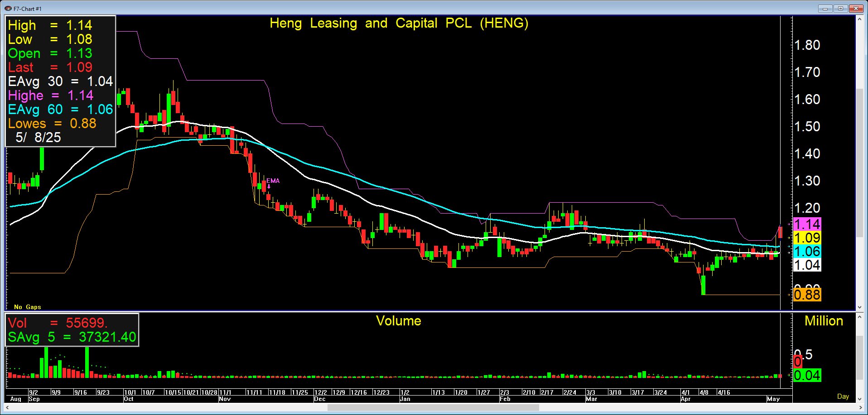Screen dimensions: 868x415
Task: Click the Vol = 55699 readout
Action: [58, 323]
